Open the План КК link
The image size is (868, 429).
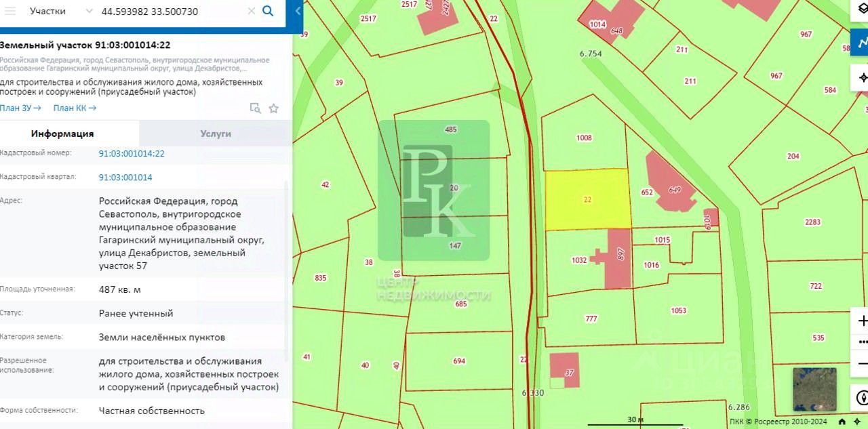pos(75,108)
